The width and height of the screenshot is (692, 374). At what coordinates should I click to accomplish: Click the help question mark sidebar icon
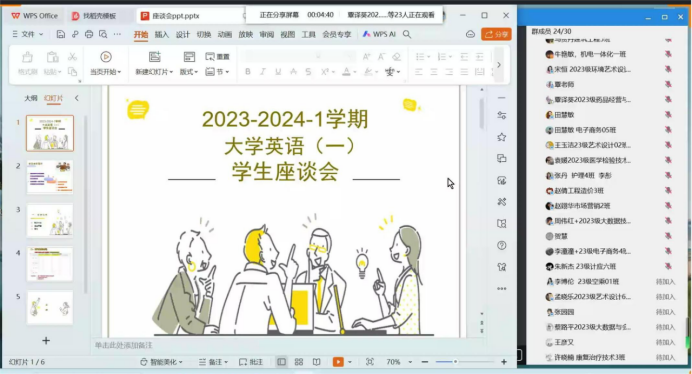pos(501,245)
